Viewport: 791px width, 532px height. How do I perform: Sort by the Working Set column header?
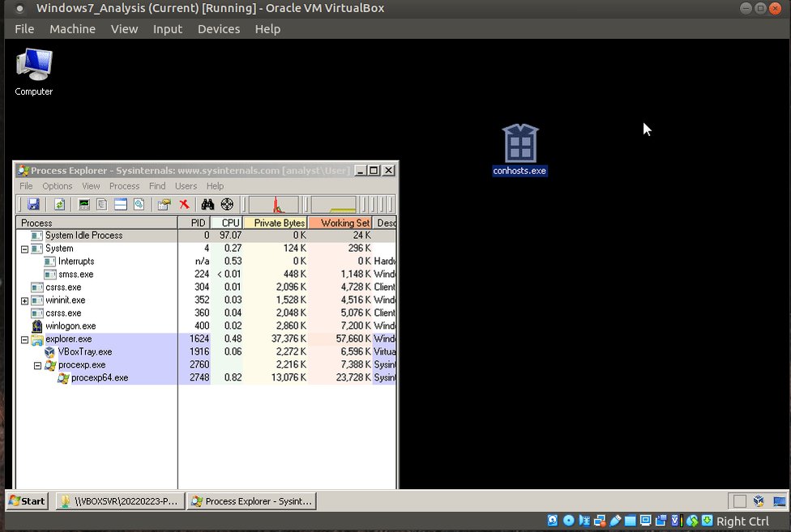[340, 223]
